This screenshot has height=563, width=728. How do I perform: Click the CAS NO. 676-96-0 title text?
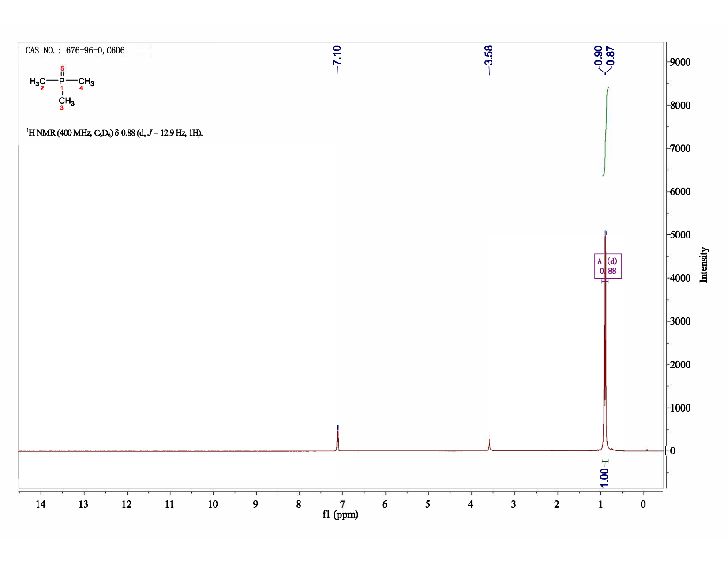[x=75, y=50]
